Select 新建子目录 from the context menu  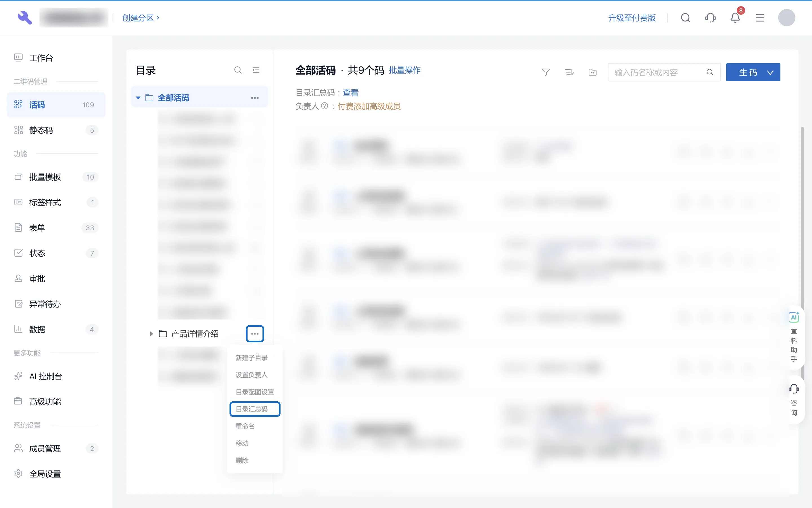[251, 358]
